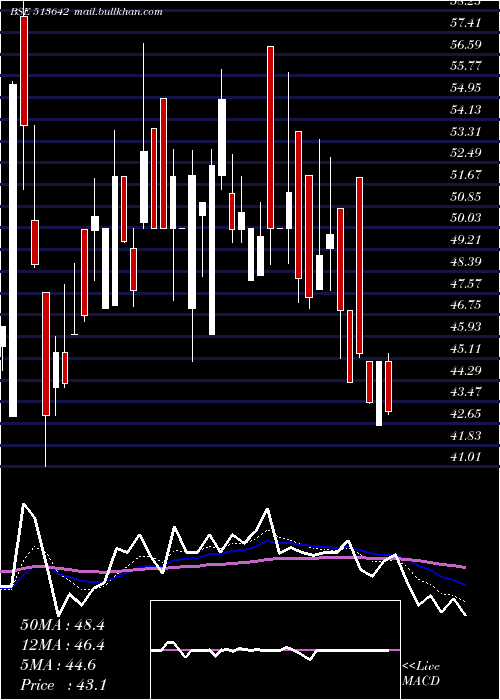
Task: Click inside the Live MACD inset panel
Action: (275, 650)
